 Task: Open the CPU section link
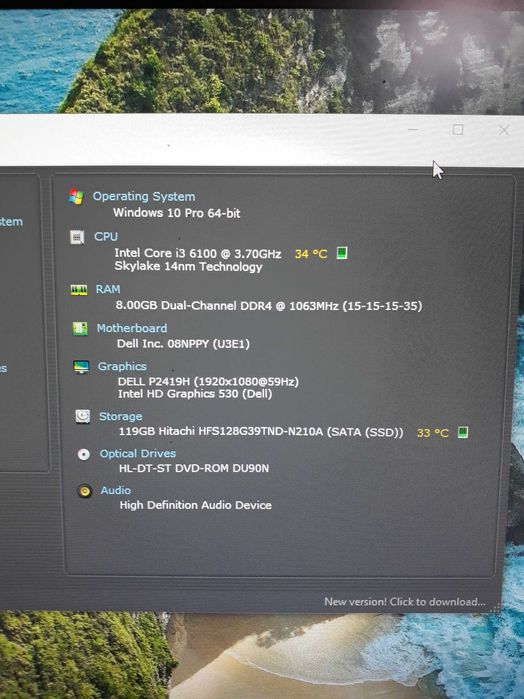[x=106, y=237]
